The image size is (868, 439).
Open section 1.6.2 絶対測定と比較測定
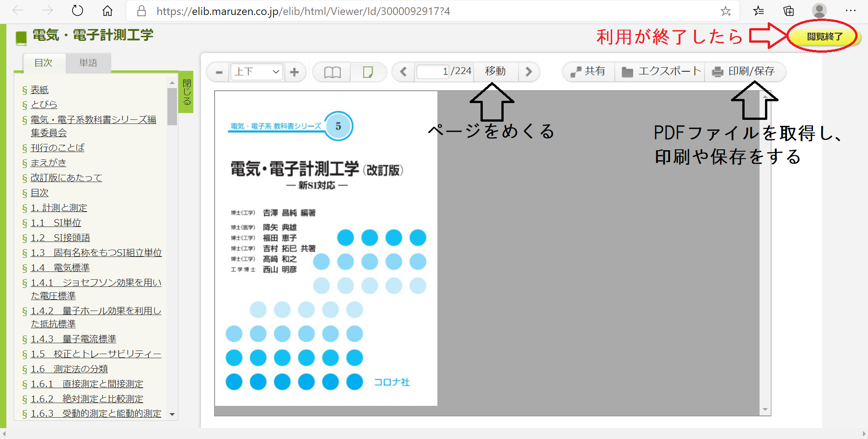(x=87, y=399)
